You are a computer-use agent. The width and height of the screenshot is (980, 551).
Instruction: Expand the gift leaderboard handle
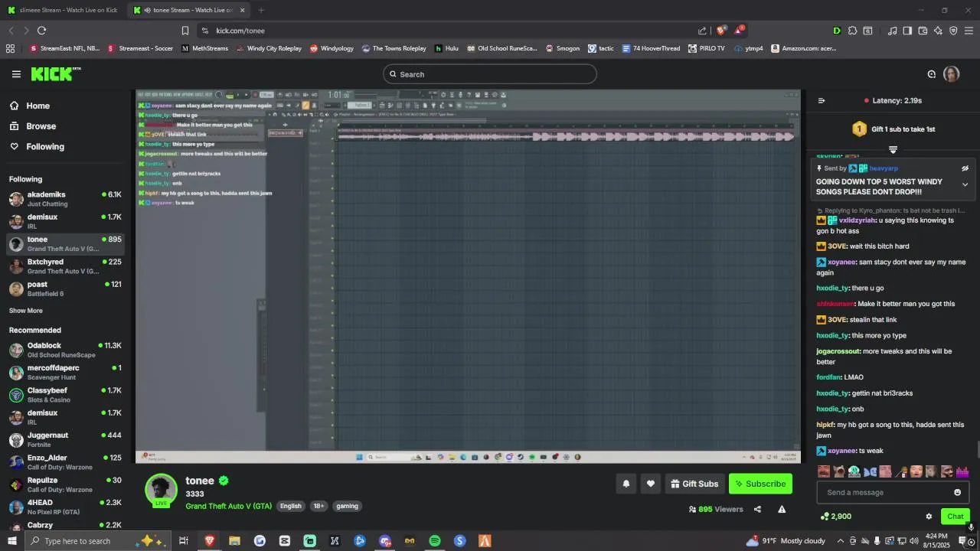893,149
